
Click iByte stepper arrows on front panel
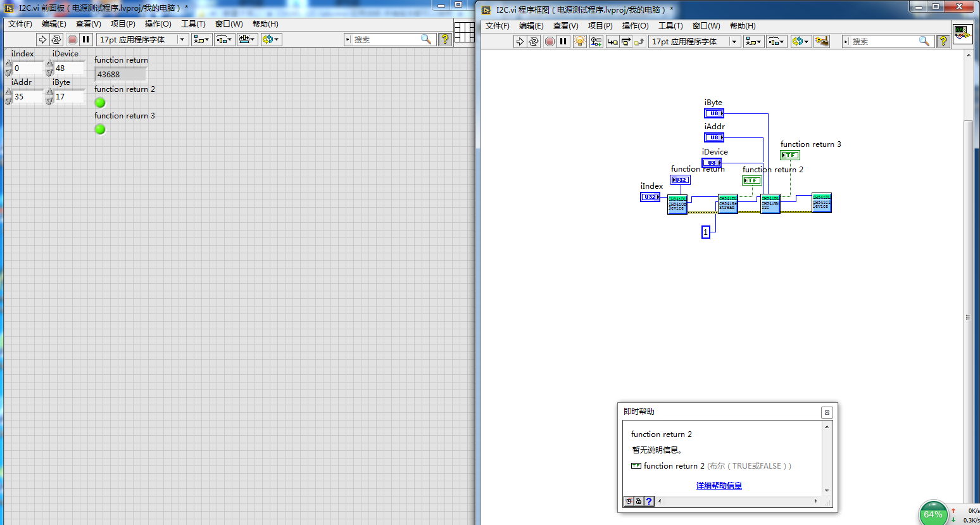pyautogui.click(x=49, y=96)
